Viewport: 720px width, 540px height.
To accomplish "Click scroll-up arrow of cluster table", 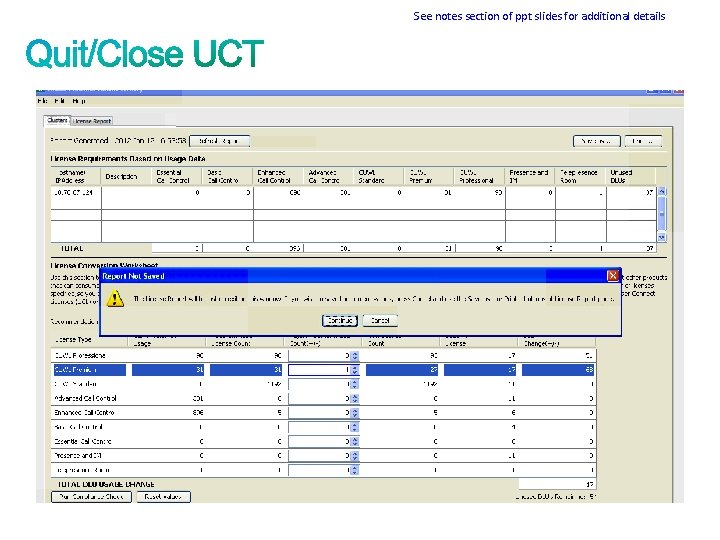I will [x=662, y=191].
